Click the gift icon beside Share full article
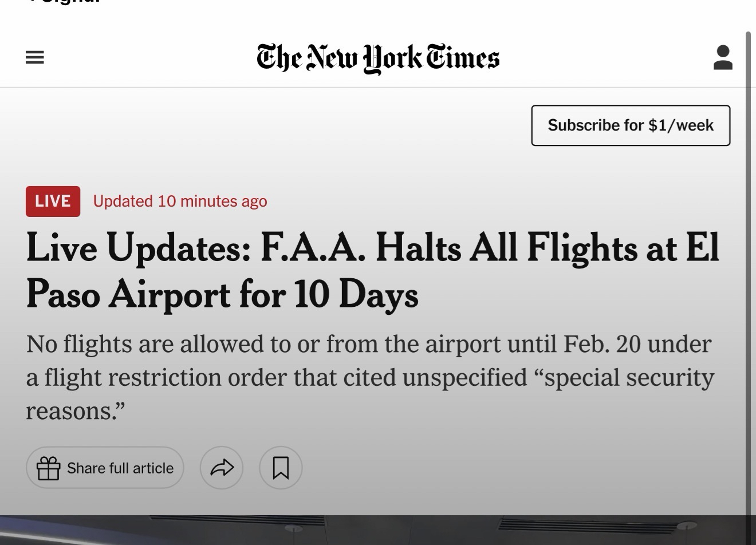This screenshot has height=545, width=756. [49, 468]
